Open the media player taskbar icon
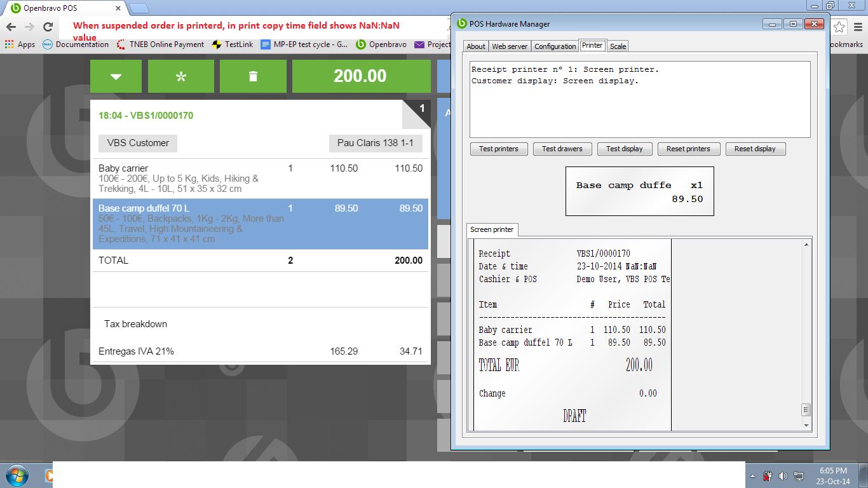Viewport: 868px width, 488px height. 48,475
